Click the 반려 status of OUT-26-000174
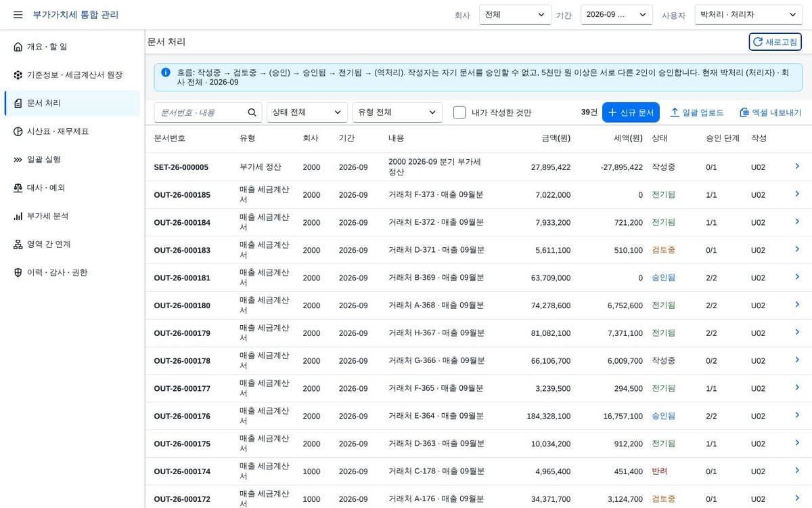 pos(659,471)
